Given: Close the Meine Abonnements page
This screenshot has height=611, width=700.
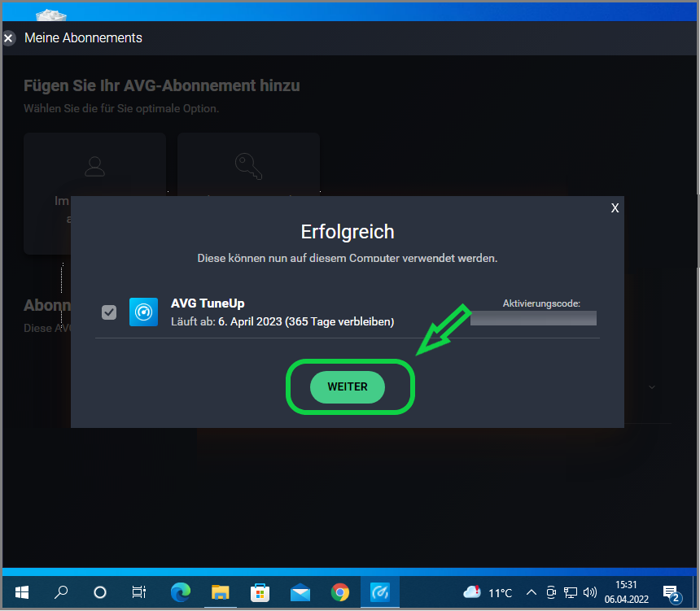Looking at the screenshot, I should (8, 38).
